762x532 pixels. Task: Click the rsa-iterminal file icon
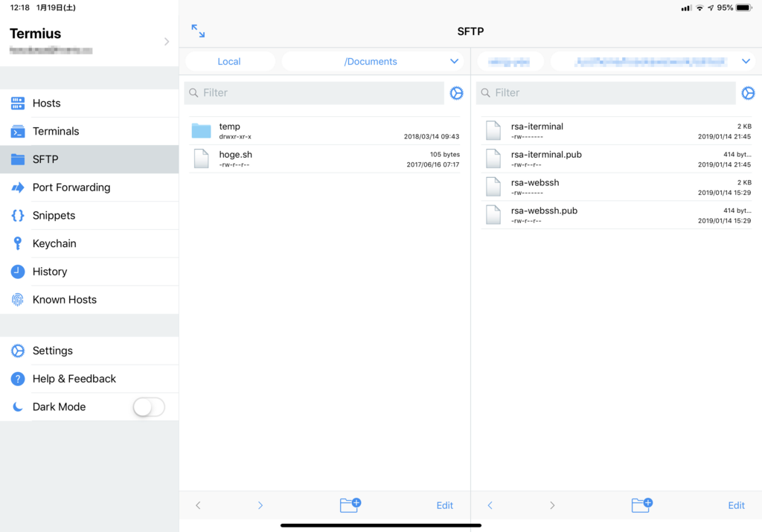(x=493, y=131)
